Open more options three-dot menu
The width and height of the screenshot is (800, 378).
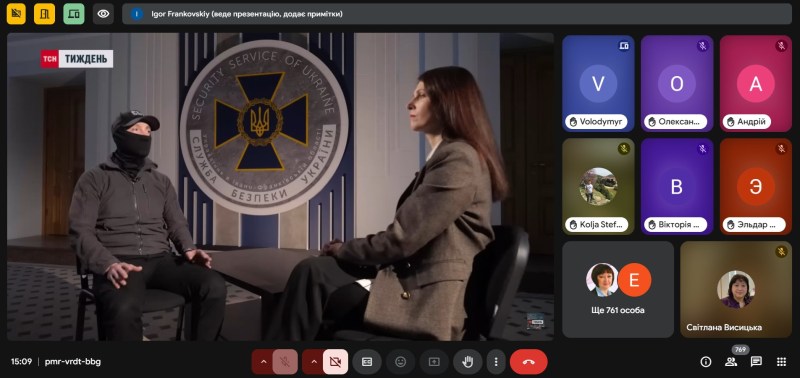coord(495,362)
